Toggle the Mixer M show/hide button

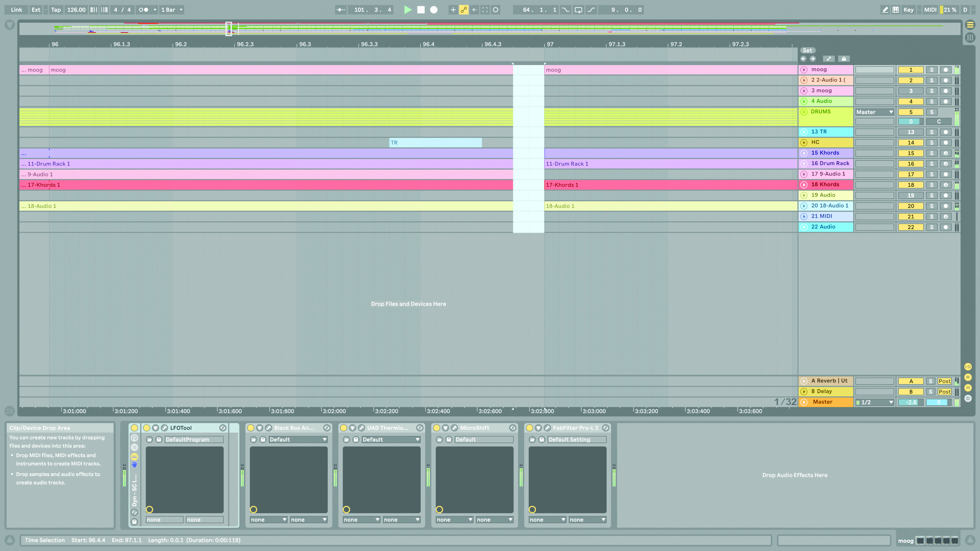(968, 388)
